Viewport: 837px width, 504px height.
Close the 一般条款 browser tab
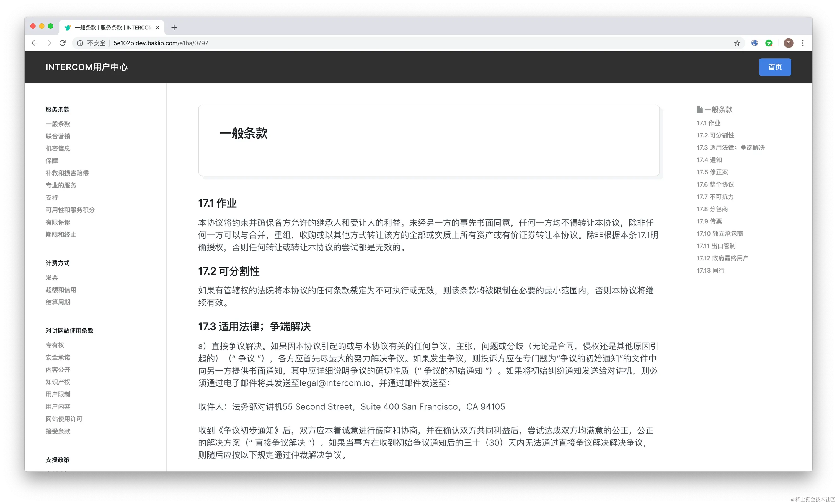(157, 28)
